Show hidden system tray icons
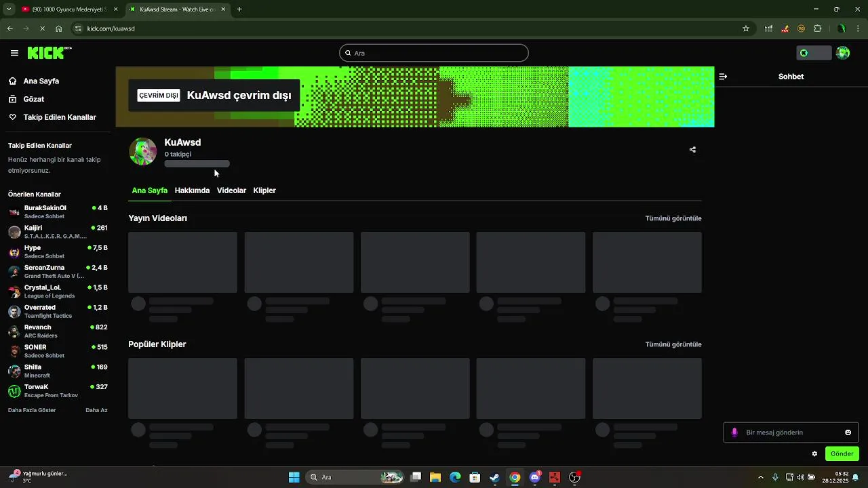868x488 pixels. pyautogui.click(x=760, y=477)
